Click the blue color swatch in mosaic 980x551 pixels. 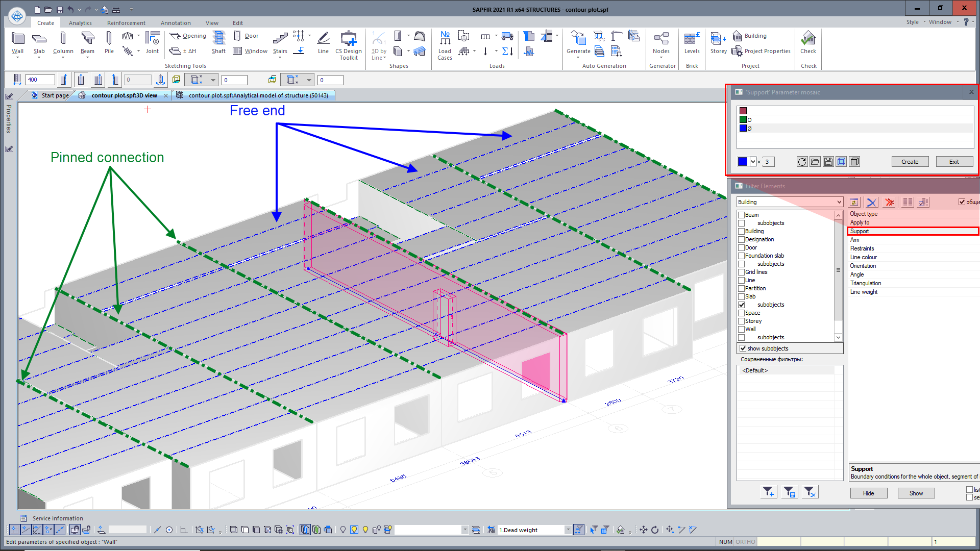click(x=743, y=162)
